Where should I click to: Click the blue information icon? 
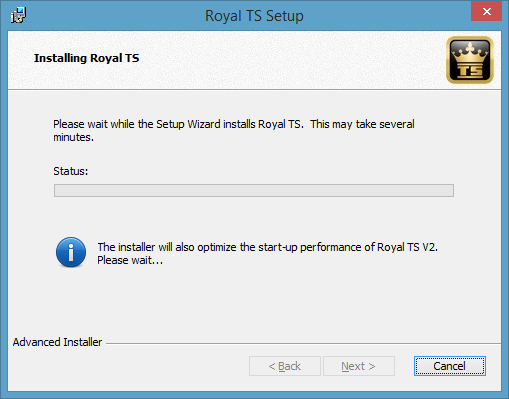(x=71, y=252)
